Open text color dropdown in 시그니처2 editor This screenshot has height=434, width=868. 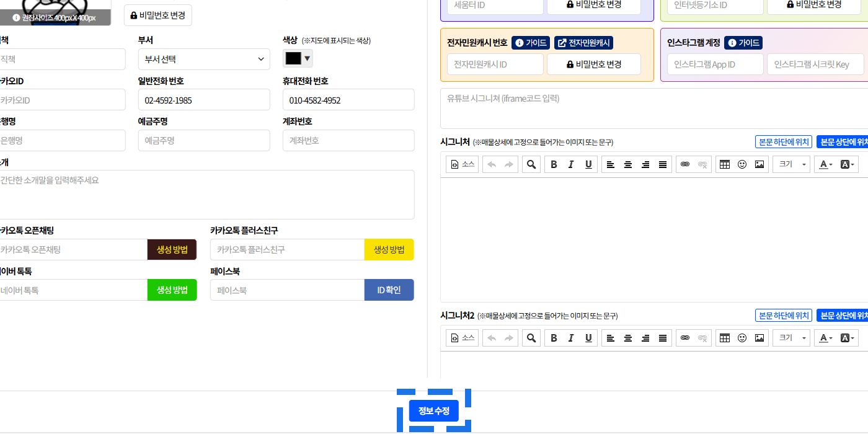(825, 338)
